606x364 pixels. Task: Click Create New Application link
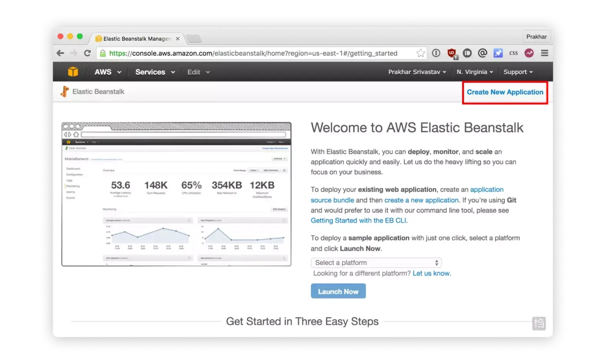click(x=505, y=92)
